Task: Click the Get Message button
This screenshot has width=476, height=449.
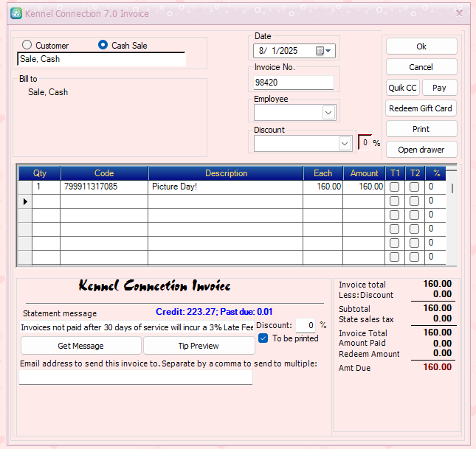Action: [x=80, y=346]
